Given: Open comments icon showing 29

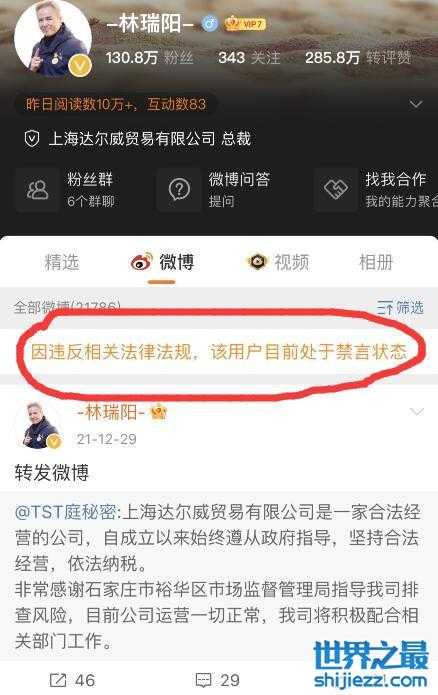Looking at the screenshot, I should click(203, 680).
